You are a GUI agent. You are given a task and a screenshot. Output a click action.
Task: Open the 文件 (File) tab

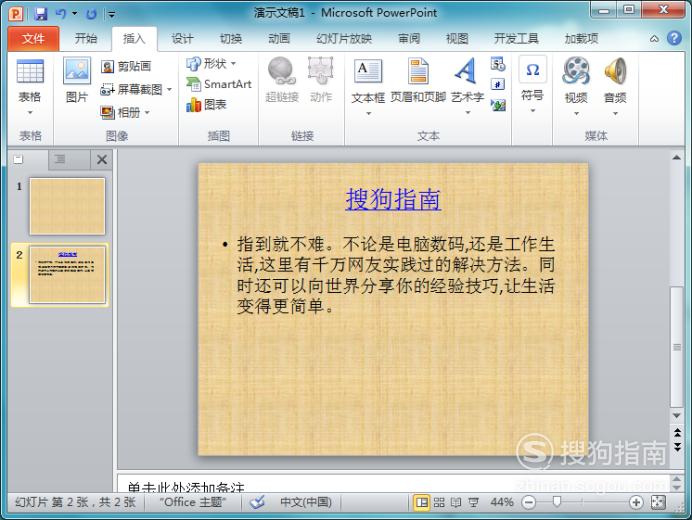tap(33, 39)
